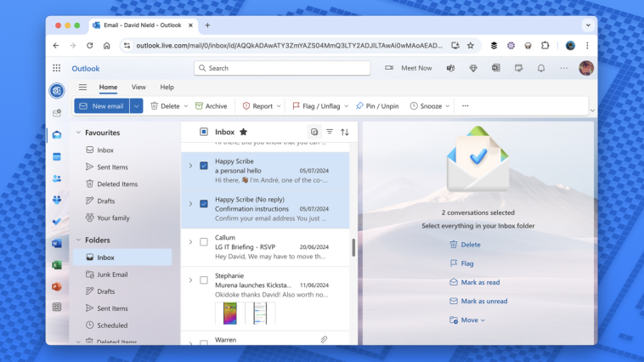Open the Outlook app launcher grid

tap(57, 68)
